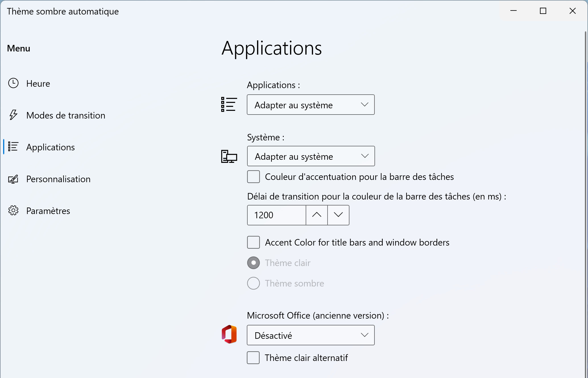Open the Applications theme dropdown
The image size is (588, 378).
point(311,105)
